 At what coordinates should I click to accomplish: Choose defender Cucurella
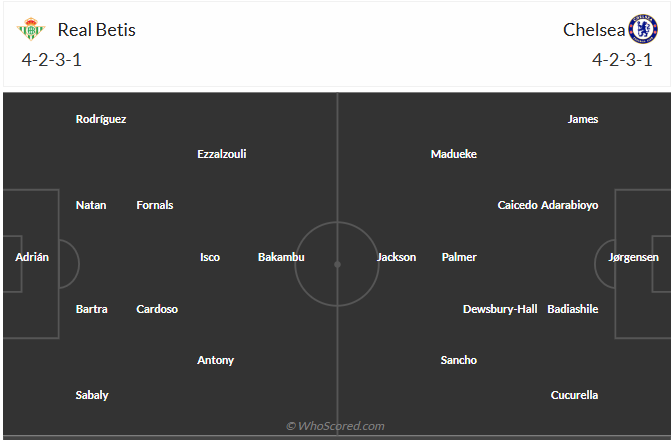point(574,395)
